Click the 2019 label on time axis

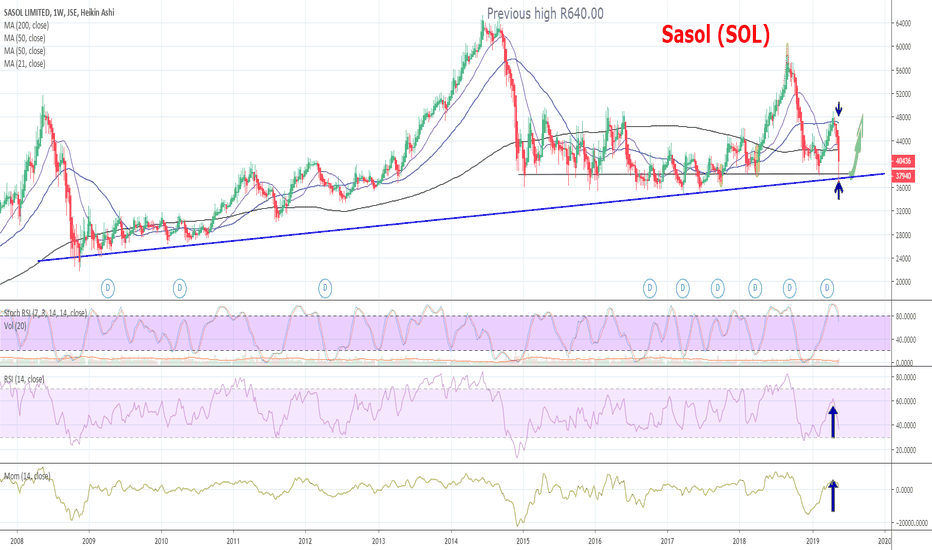coord(813,541)
